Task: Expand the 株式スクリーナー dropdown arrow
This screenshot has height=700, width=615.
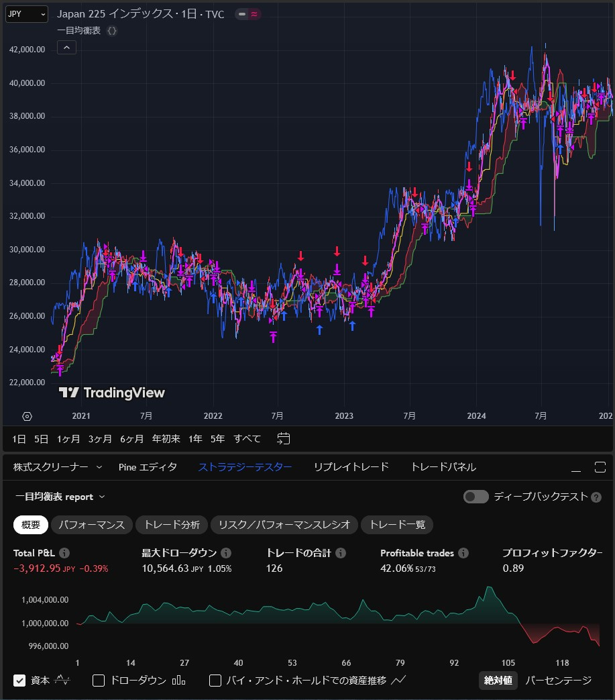Action: tap(99, 467)
